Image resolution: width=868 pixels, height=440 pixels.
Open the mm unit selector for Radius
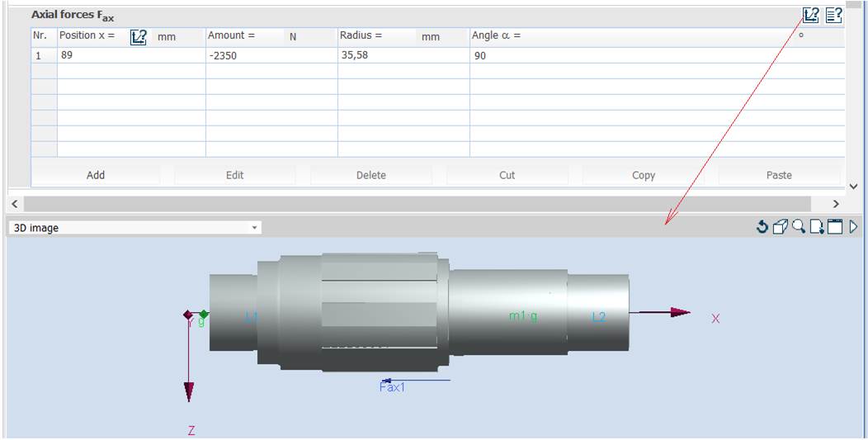442,37
